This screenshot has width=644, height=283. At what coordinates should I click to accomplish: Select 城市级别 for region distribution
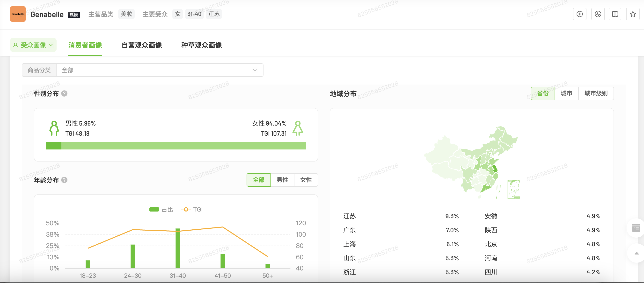tap(596, 93)
